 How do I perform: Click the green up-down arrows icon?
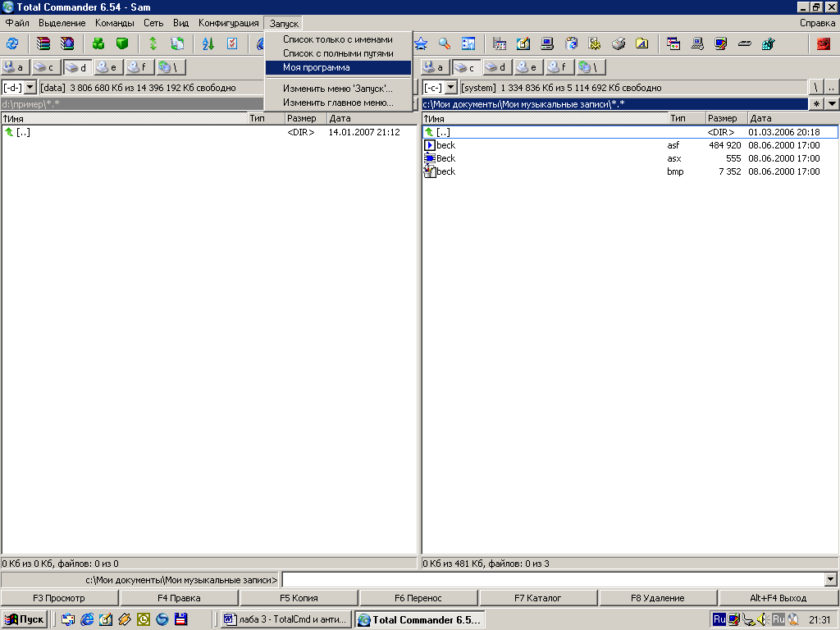(x=153, y=44)
